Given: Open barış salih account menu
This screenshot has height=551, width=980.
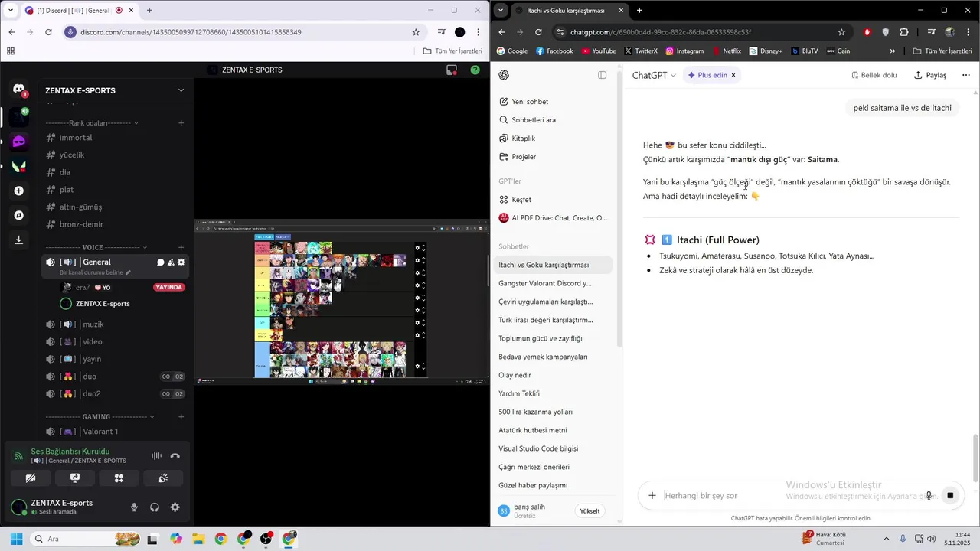Looking at the screenshot, I should (533, 510).
